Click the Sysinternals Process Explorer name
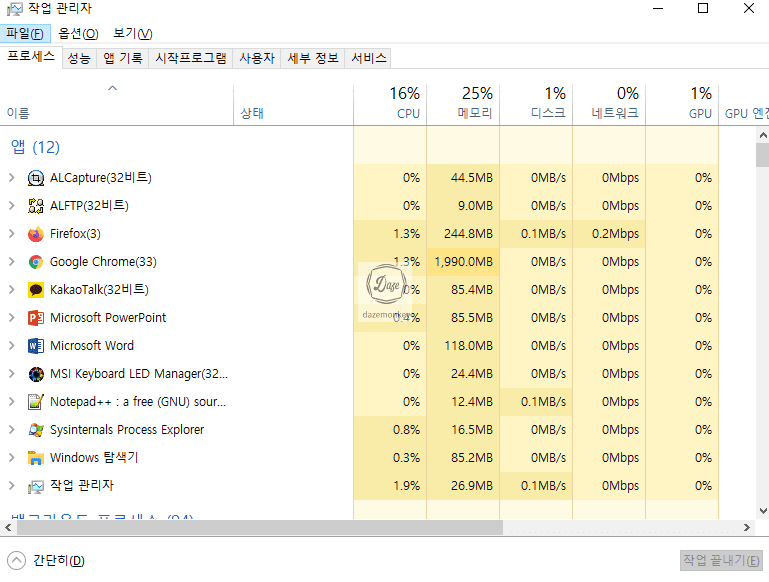The image size is (769, 582). point(127,430)
